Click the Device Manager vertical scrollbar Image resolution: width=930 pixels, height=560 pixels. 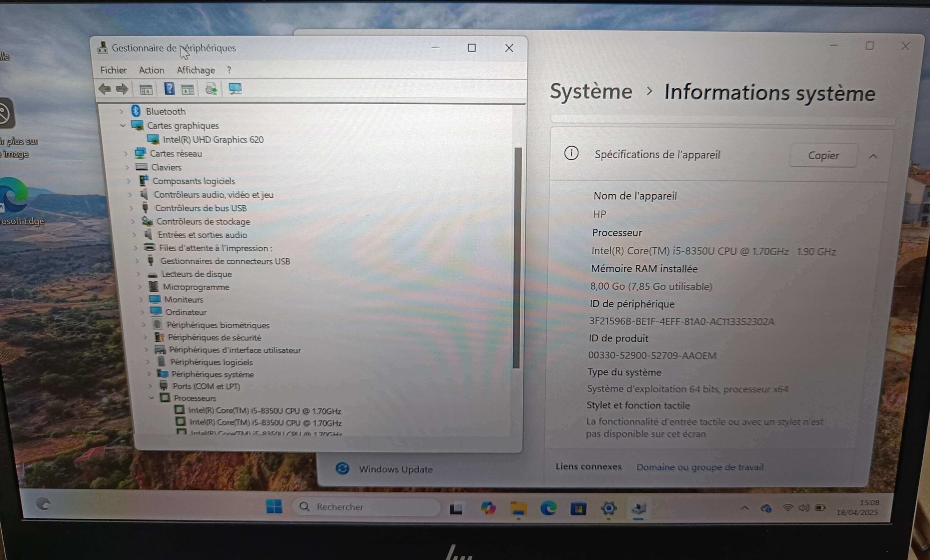click(517, 258)
